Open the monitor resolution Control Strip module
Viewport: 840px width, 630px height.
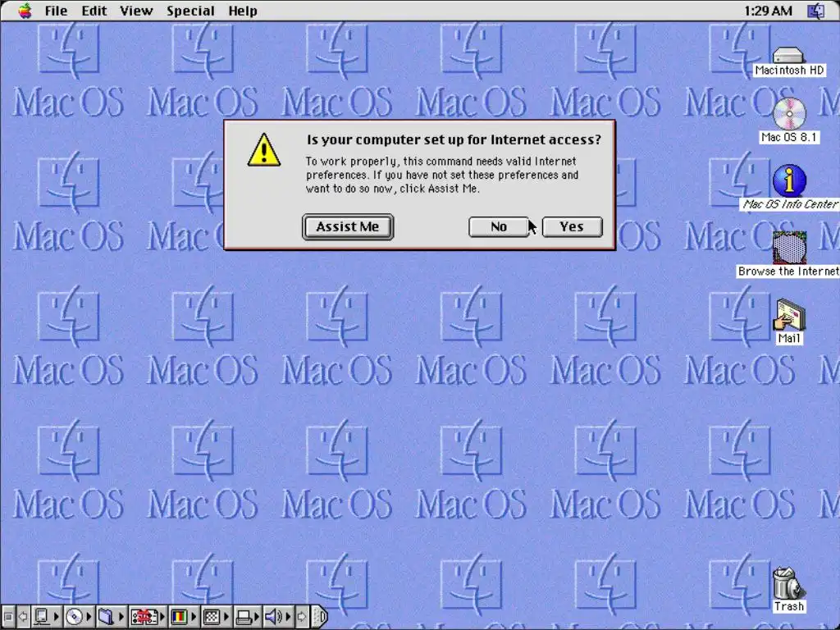[217, 617]
